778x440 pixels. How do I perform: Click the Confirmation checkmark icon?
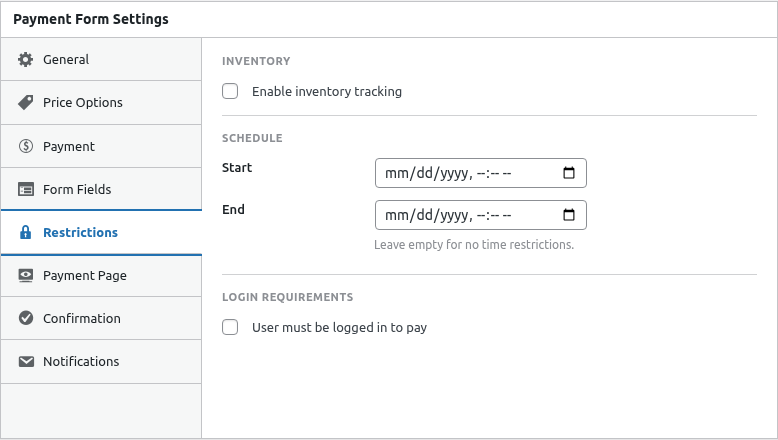(x=26, y=319)
